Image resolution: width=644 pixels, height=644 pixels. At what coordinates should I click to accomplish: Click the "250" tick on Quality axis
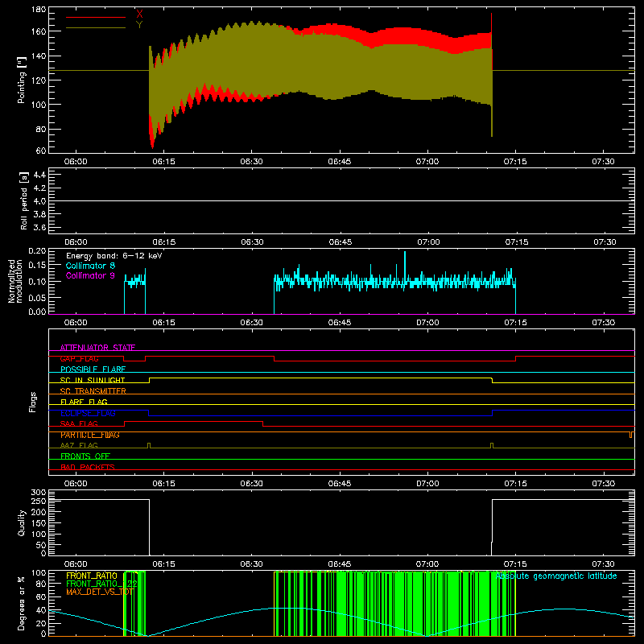tap(39, 501)
